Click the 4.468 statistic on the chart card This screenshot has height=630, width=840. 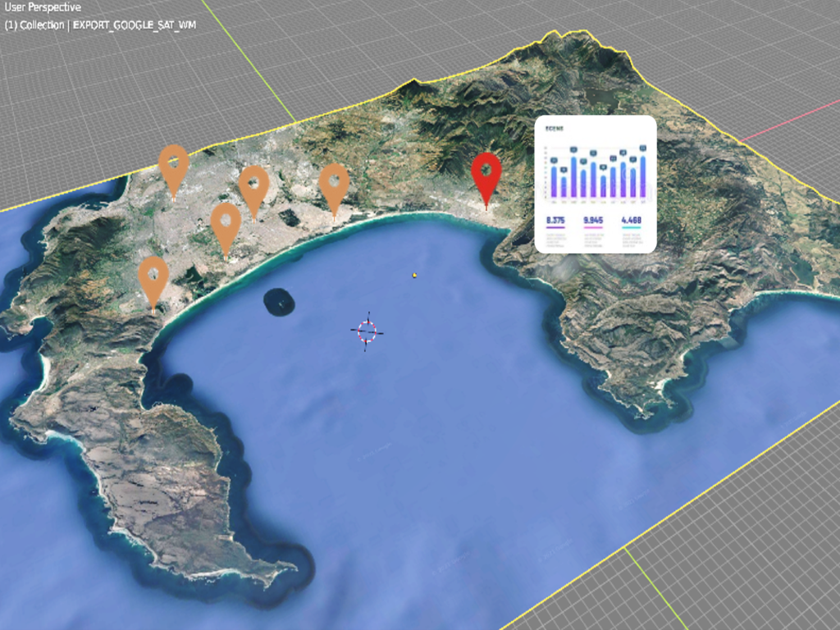(x=631, y=221)
